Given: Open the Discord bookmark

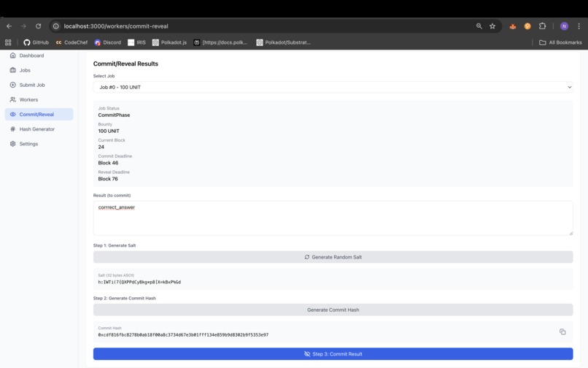Looking at the screenshot, I should point(108,42).
